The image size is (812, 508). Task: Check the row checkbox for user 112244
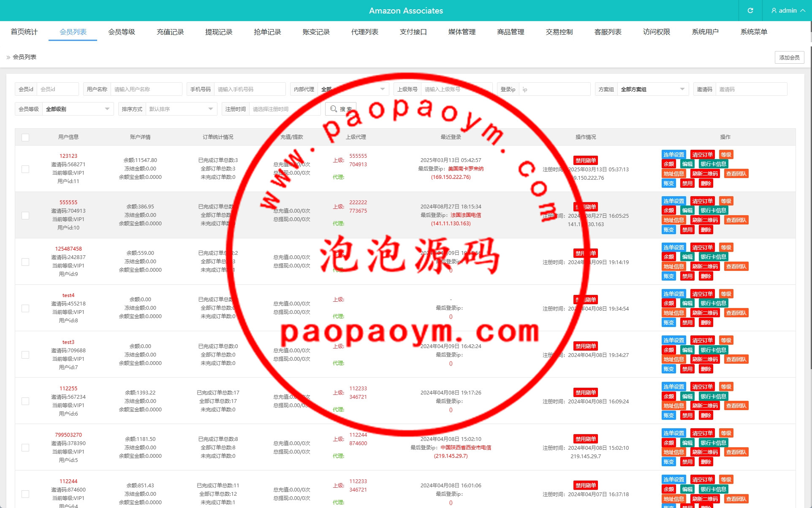coord(25,494)
